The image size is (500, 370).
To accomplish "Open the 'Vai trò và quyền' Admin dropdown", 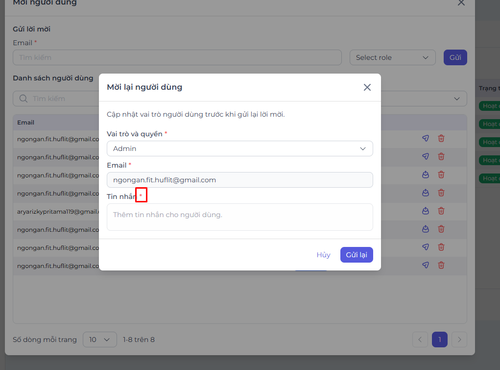I will [x=240, y=149].
